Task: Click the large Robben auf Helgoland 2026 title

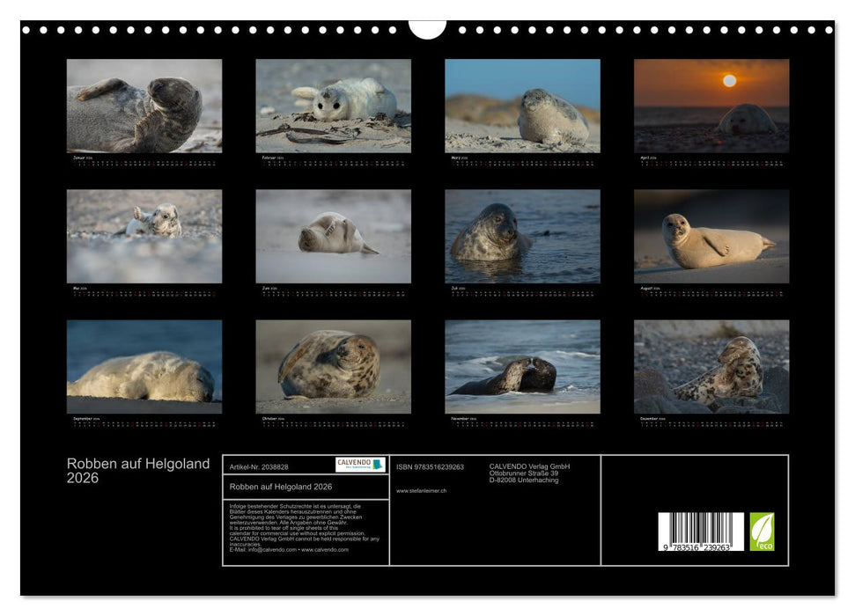Action: pyautogui.click(x=138, y=471)
